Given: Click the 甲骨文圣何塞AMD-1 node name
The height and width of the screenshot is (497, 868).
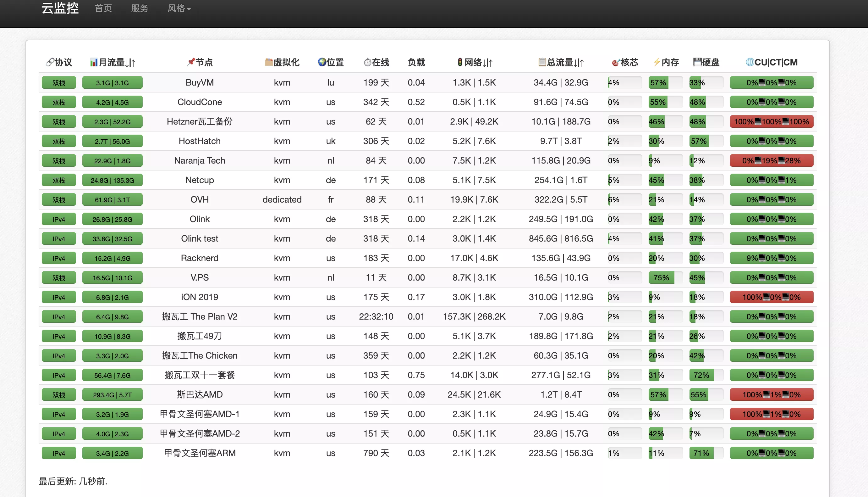Looking at the screenshot, I should [x=200, y=414].
